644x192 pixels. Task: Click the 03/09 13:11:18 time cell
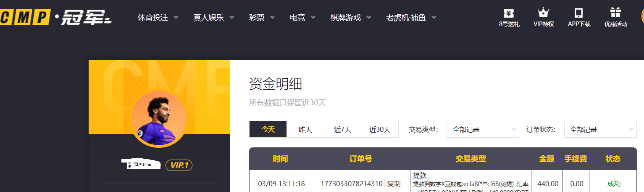281,184
